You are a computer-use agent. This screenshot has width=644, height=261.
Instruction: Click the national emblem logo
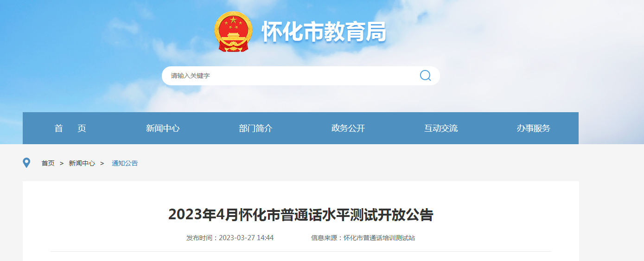[234, 32]
